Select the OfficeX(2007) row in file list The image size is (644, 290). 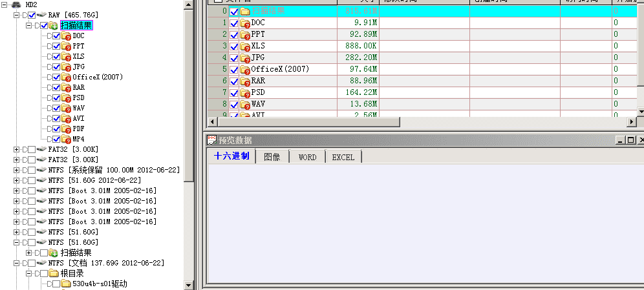coord(280,69)
